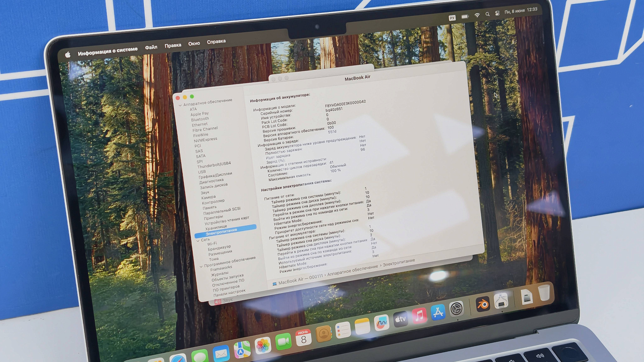
Task: Launch System Settings from the Dock
Action: coord(456,308)
